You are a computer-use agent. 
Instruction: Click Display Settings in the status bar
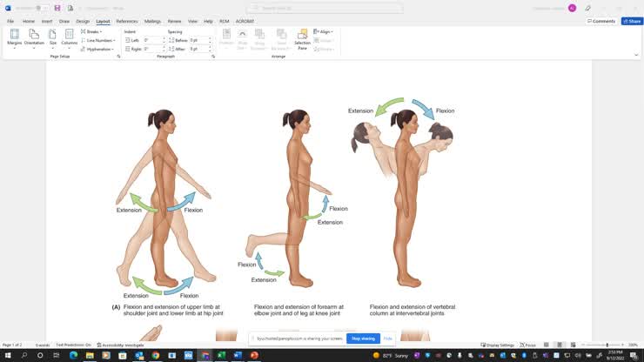point(497,345)
